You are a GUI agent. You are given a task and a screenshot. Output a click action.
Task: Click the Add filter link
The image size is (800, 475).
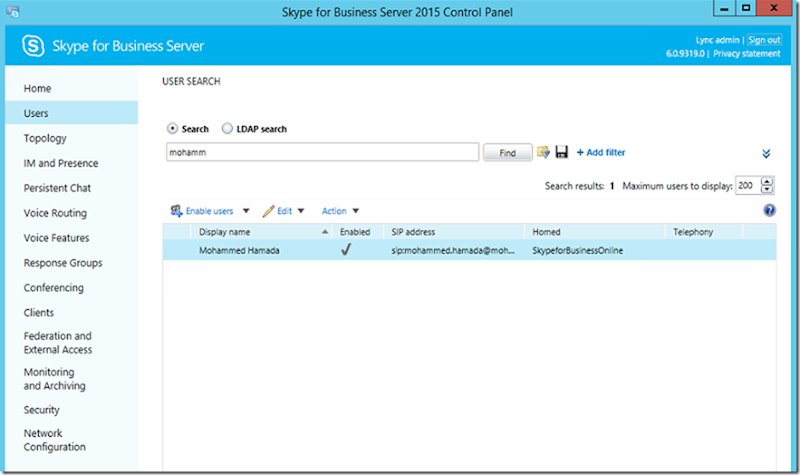point(605,152)
